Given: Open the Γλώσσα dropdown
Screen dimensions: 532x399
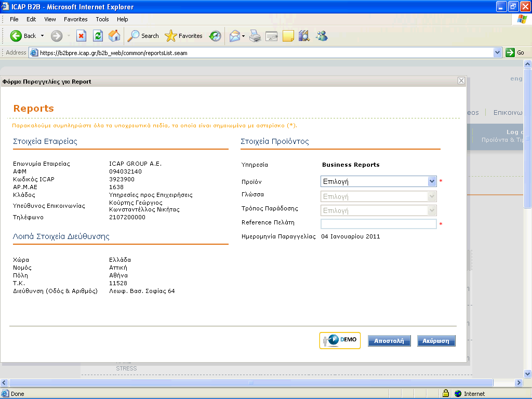Looking at the screenshot, I should 379,196.
